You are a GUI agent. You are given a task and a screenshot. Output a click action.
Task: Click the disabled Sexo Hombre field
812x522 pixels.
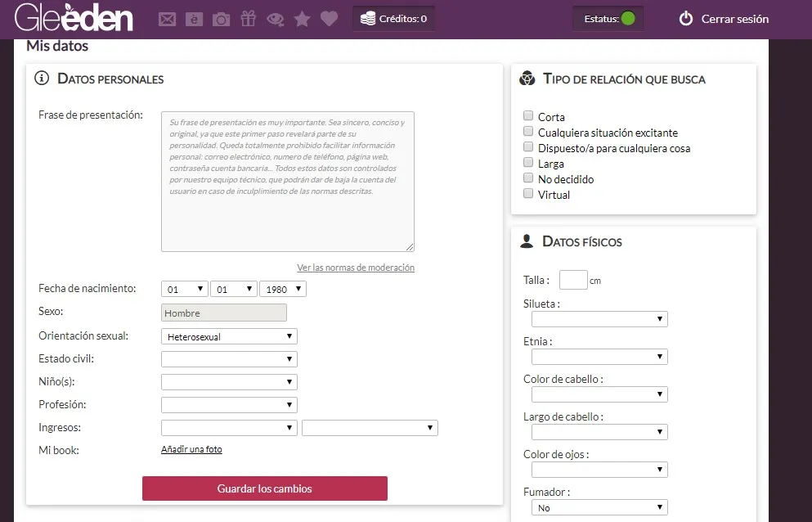click(224, 313)
